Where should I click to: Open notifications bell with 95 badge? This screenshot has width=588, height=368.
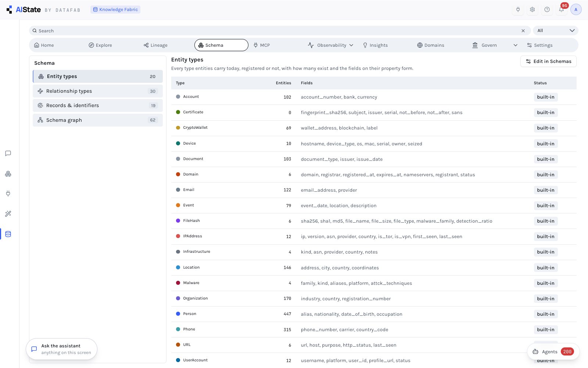click(562, 10)
